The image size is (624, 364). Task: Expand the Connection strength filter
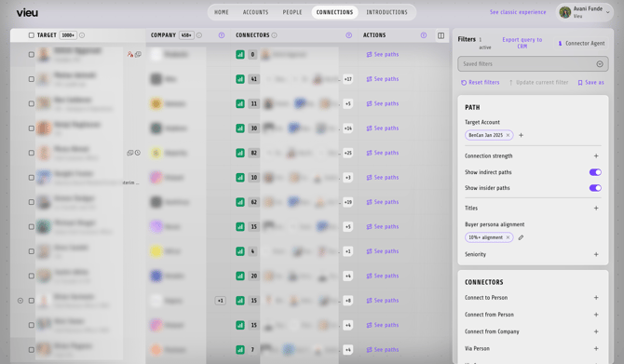click(596, 156)
